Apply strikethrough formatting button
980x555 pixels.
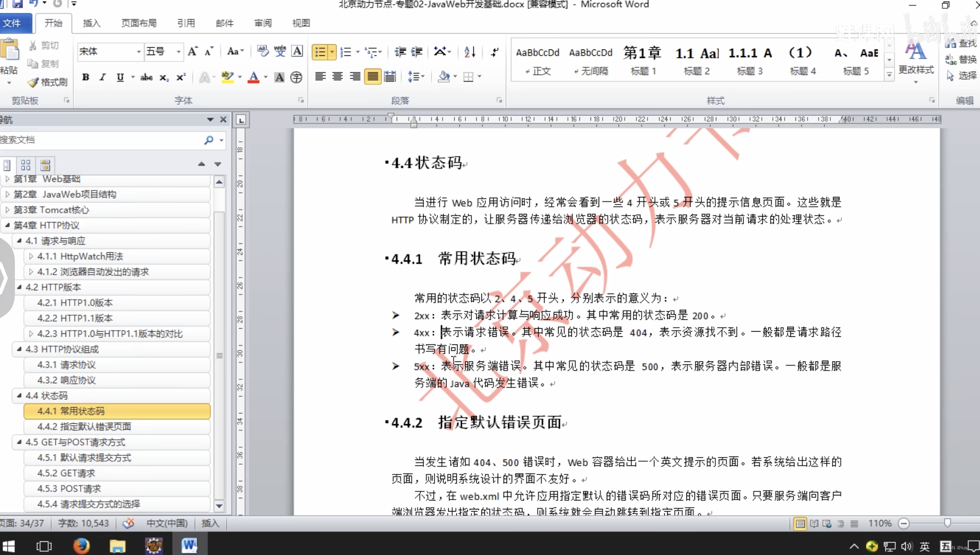tap(146, 77)
